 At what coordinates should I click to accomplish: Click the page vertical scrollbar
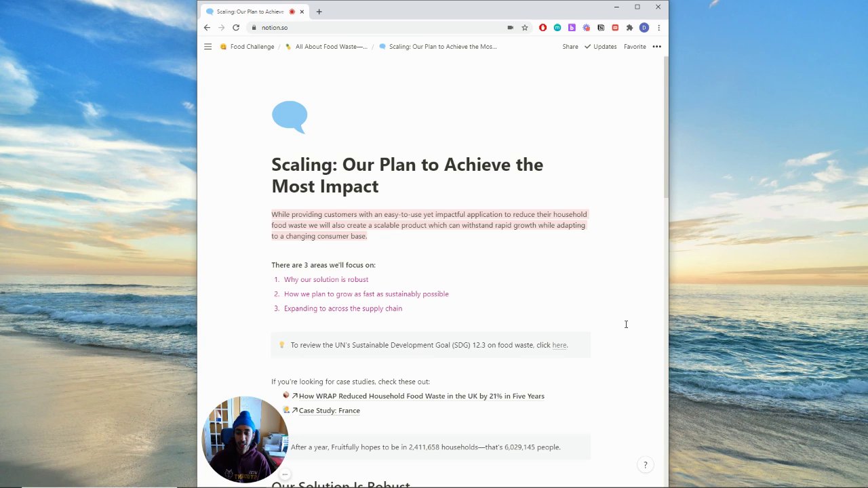(666, 129)
